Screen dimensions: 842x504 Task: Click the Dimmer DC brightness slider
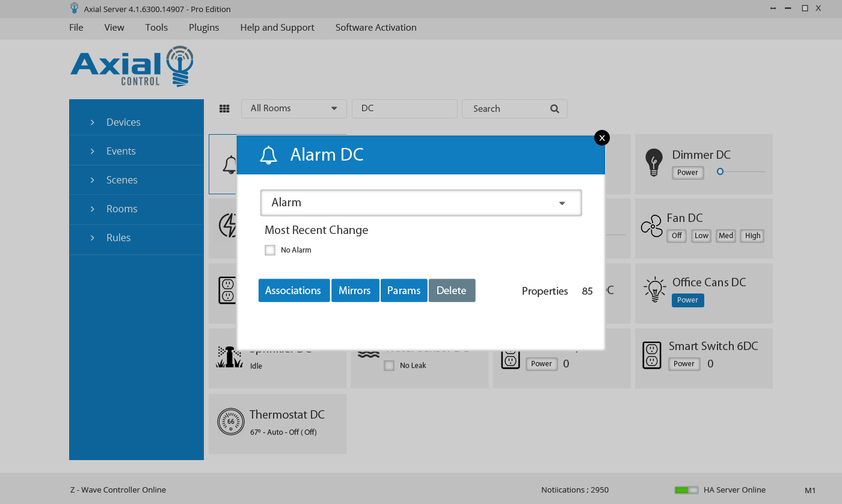[741, 172]
